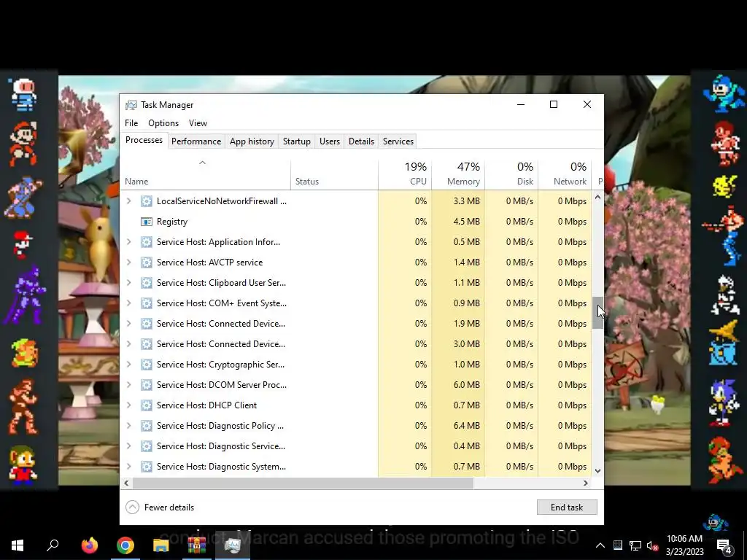
Task: Sort by the Memory column header
Action: pyautogui.click(x=458, y=174)
